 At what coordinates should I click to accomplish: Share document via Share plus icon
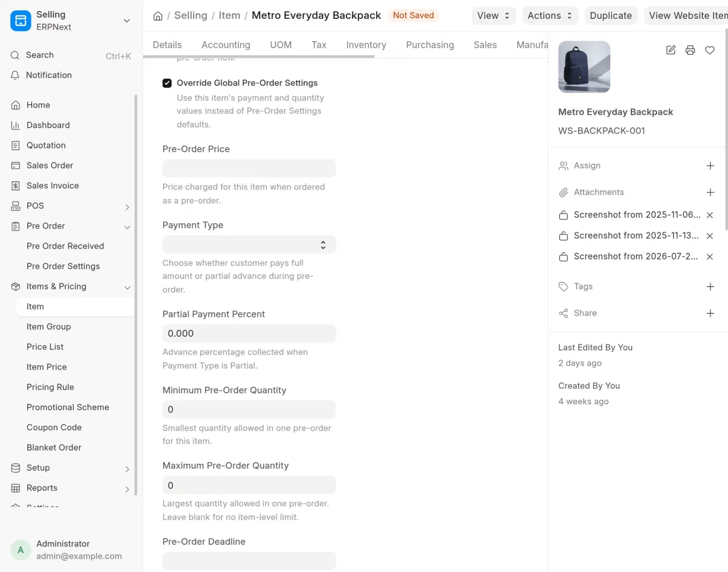coord(710,313)
